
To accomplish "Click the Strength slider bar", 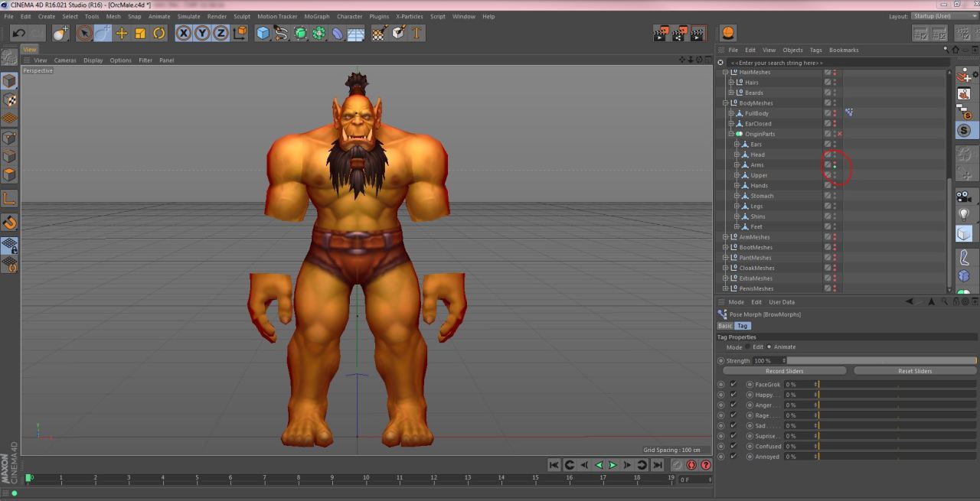I will pos(880,360).
